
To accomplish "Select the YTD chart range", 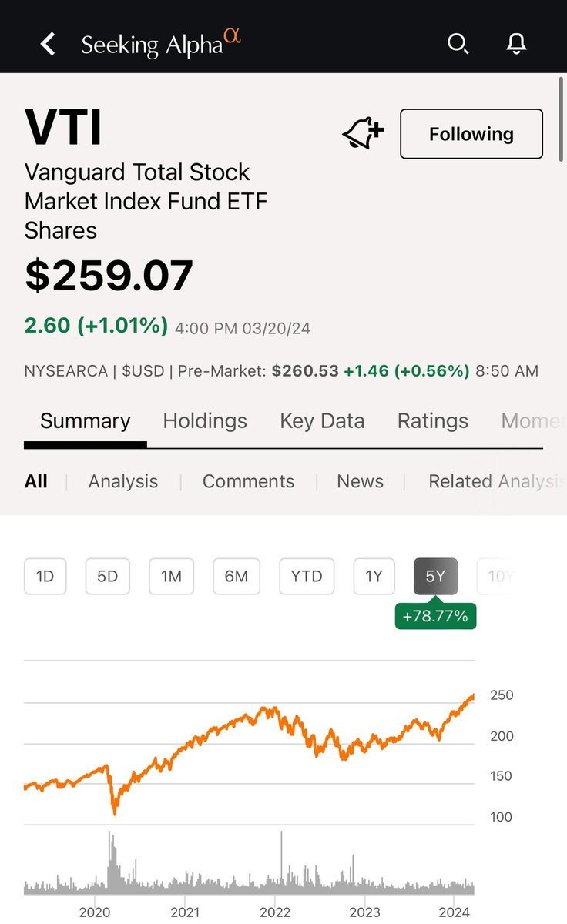I will (x=307, y=577).
